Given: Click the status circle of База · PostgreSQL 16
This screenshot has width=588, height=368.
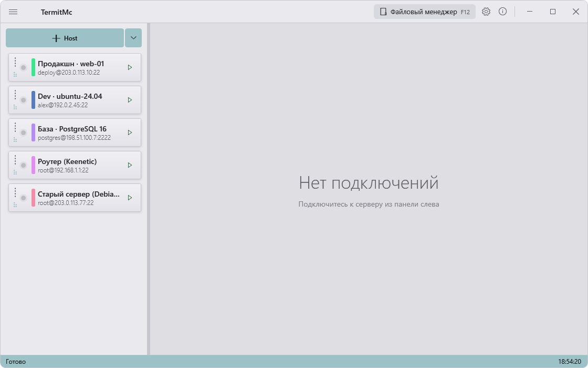Looking at the screenshot, I should pyautogui.click(x=23, y=132).
